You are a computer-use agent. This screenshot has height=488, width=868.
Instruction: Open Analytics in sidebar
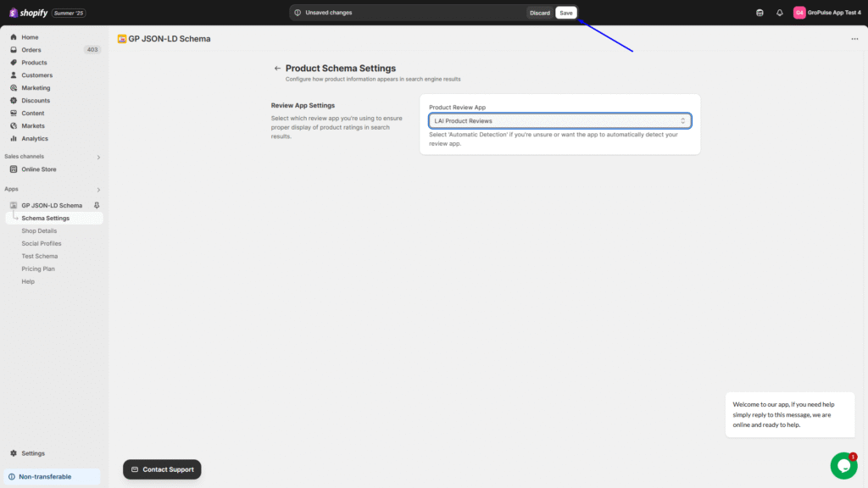coord(34,139)
